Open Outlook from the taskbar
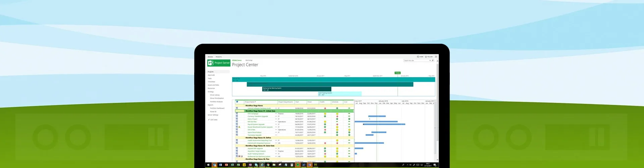 (x=214, y=165)
